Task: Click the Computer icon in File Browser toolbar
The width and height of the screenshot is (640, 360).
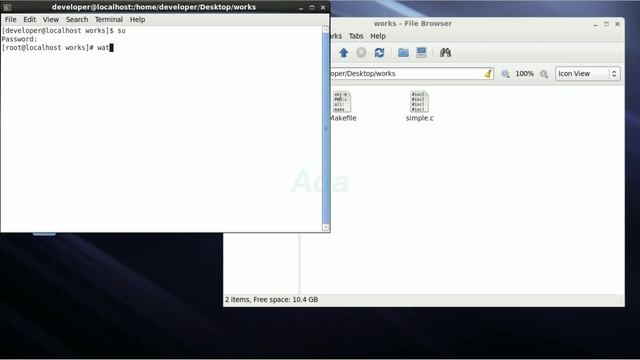Action: (x=422, y=53)
